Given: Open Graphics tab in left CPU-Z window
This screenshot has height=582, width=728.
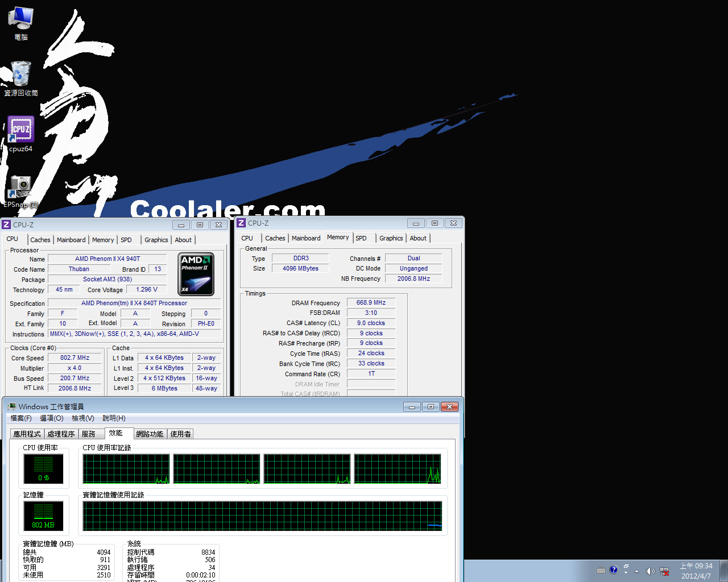Looking at the screenshot, I should pyautogui.click(x=156, y=240).
